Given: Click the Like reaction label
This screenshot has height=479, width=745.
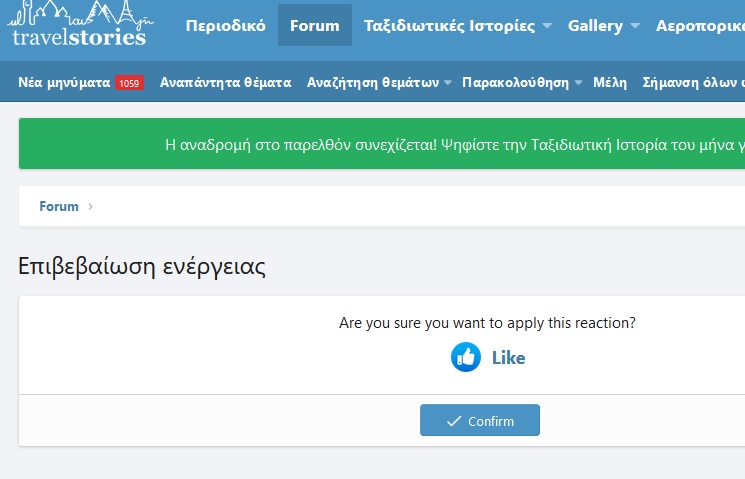Looking at the screenshot, I should tap(508, 357).
